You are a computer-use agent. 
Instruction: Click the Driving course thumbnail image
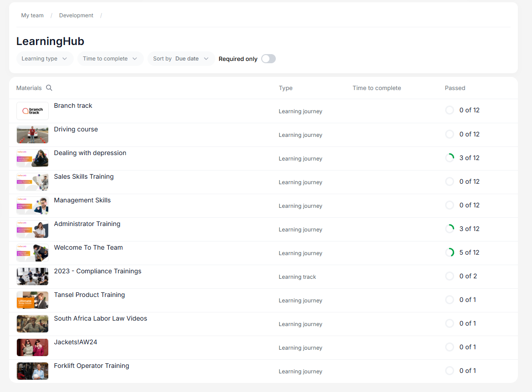tap(32, 135)
